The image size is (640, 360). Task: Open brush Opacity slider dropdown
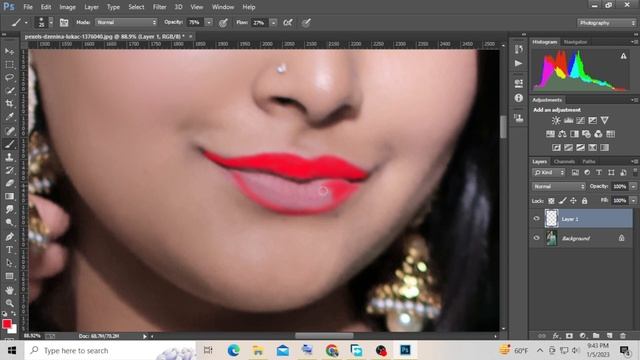click(209, 22)
